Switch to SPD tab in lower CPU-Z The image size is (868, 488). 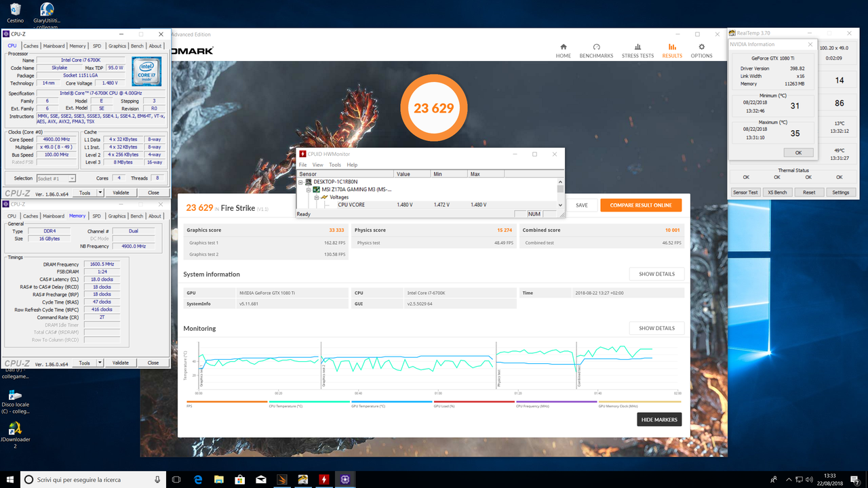[96, 216]
